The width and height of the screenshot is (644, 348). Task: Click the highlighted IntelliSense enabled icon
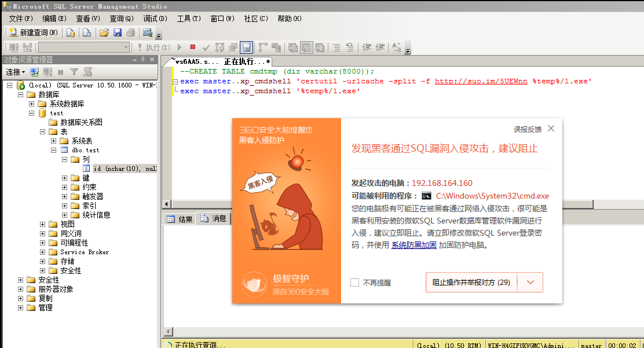(247, 47)
